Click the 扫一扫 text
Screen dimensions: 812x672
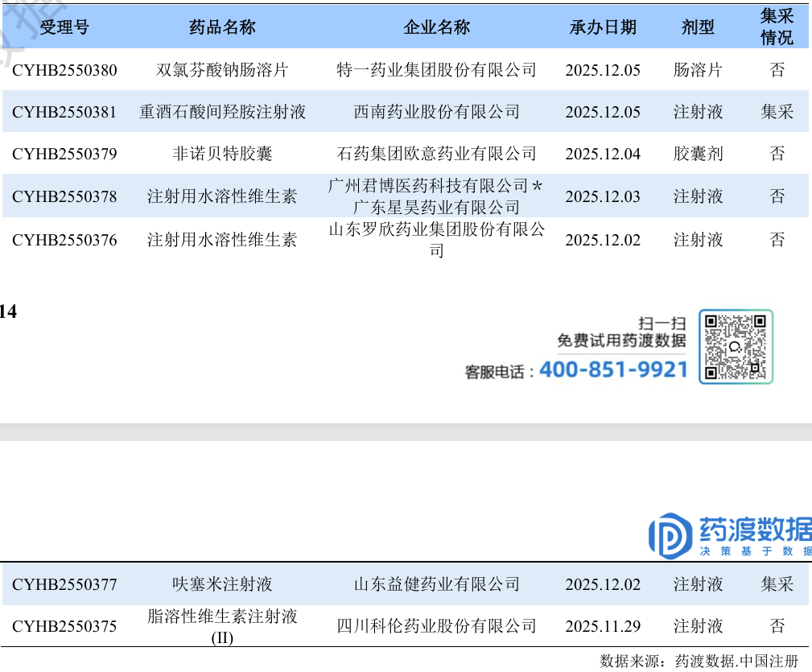(662, 324)
